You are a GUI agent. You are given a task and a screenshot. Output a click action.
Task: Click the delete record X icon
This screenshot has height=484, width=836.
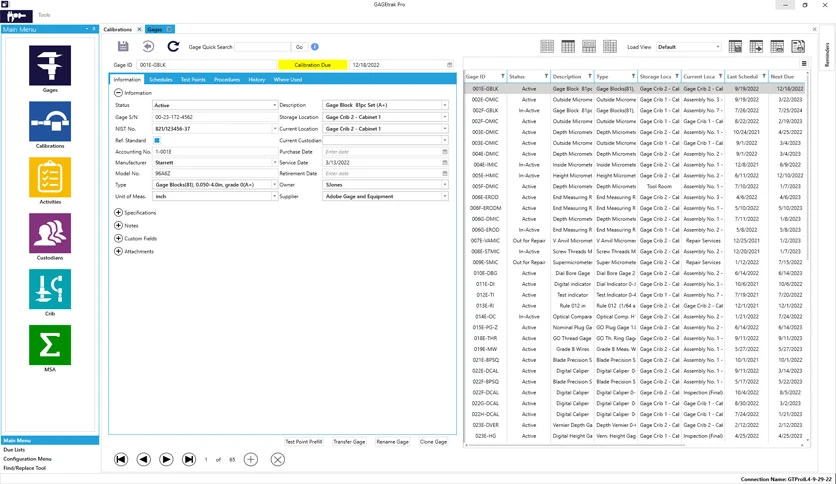click(x=278, y=459)
